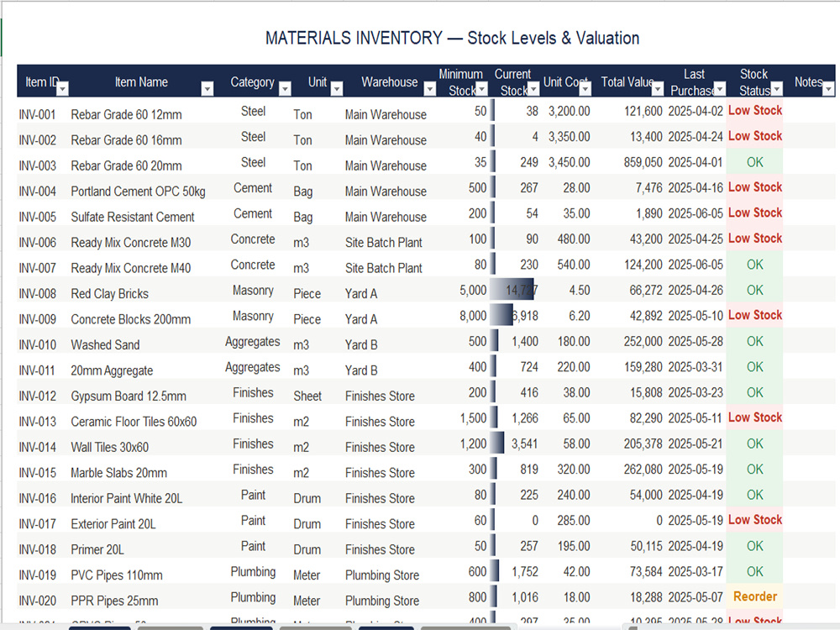Select cell Portland Cement OPC 50kg

pyautogui.click(x=139, y=192)
